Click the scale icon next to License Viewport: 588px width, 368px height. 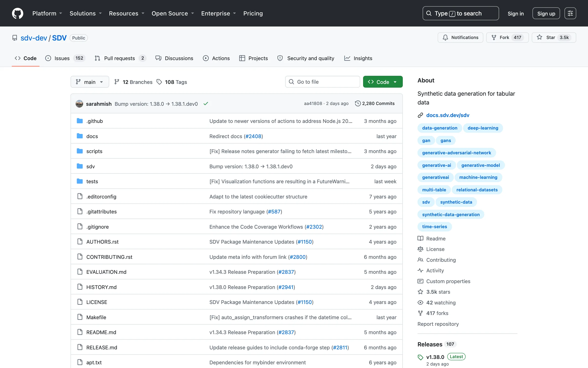pyautogui.click(x=420, y=249)
